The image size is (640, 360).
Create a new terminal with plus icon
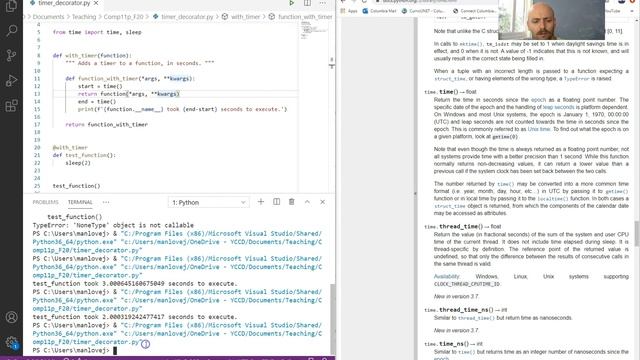point(261,202)
